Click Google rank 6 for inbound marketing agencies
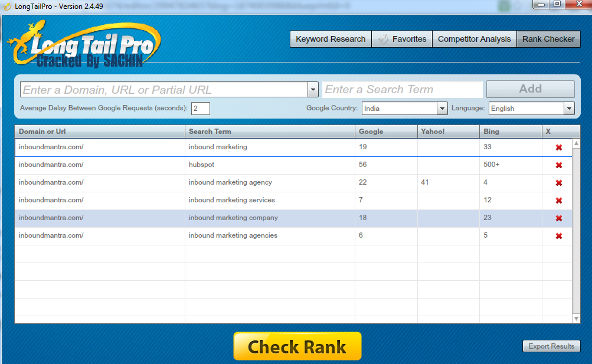Viewport: 592px width, 364px height. [361, 236]
